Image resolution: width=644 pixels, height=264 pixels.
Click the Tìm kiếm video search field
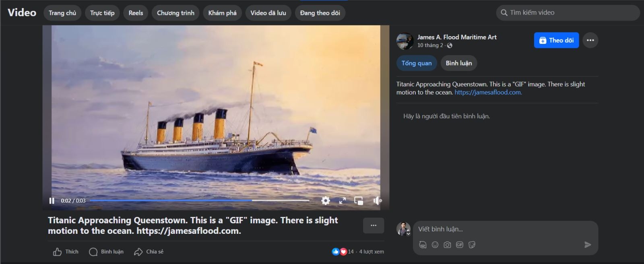568,13
